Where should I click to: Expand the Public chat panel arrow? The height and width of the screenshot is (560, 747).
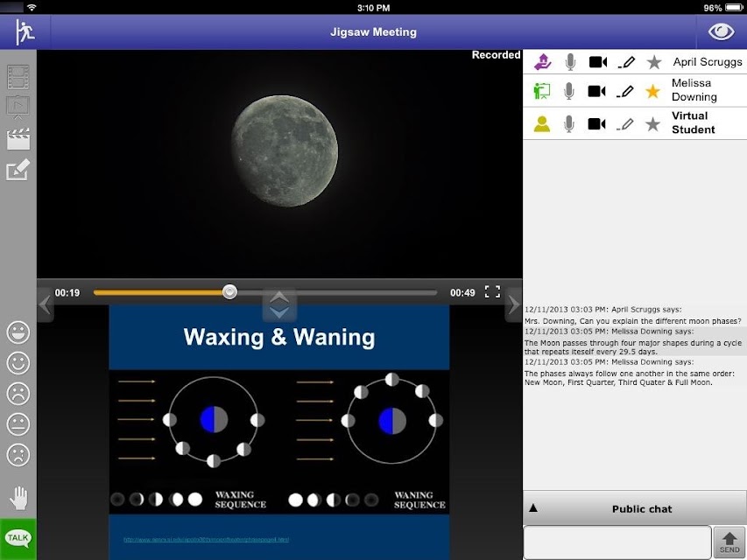pos(533,508)
